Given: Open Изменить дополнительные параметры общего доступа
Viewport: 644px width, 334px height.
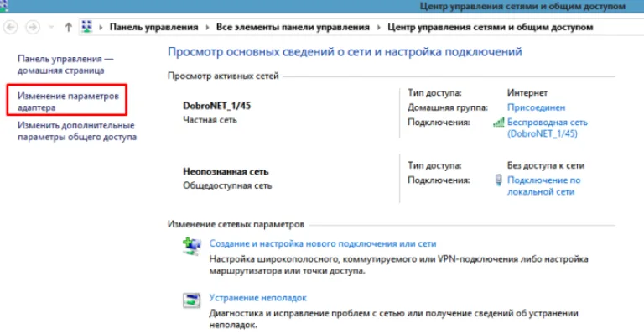Looking at the screenshot, I should (77, 131).
